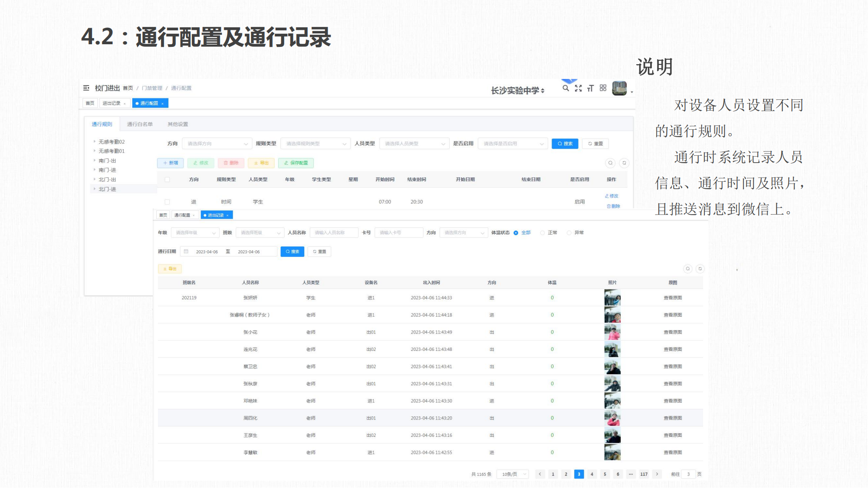Expand tree node 无感考勤01
Viewport: 868px width, 488px height.
click(x=94, y=151)
